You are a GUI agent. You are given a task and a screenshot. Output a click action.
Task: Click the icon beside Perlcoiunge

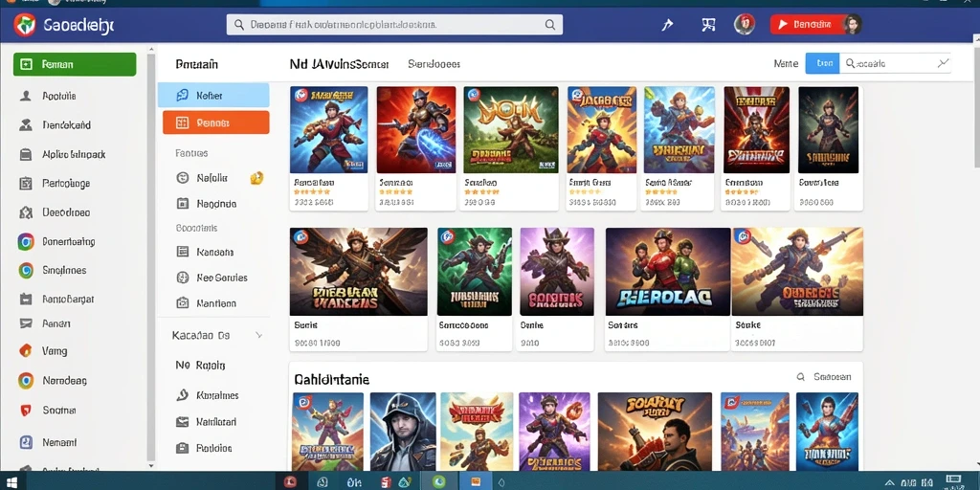[26, 183]
